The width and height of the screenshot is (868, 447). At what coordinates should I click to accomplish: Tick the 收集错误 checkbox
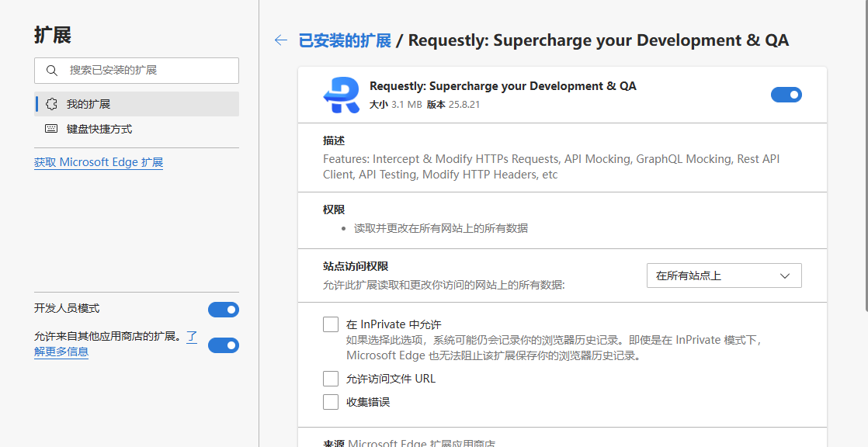[x=331, y=402]
